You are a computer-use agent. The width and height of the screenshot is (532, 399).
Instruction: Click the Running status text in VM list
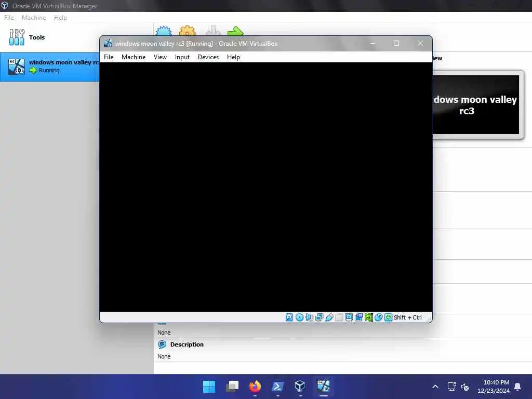point(49,70)
